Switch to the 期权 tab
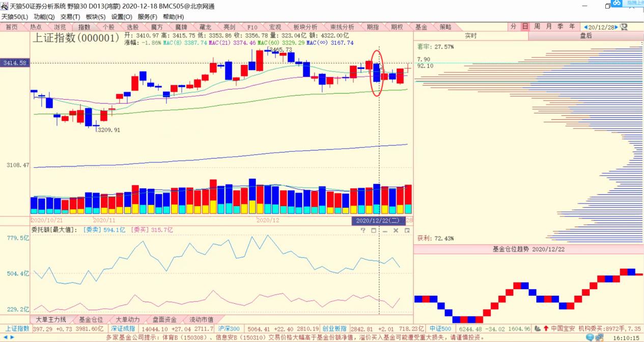The image size is (644, 342). pos(397,27)
